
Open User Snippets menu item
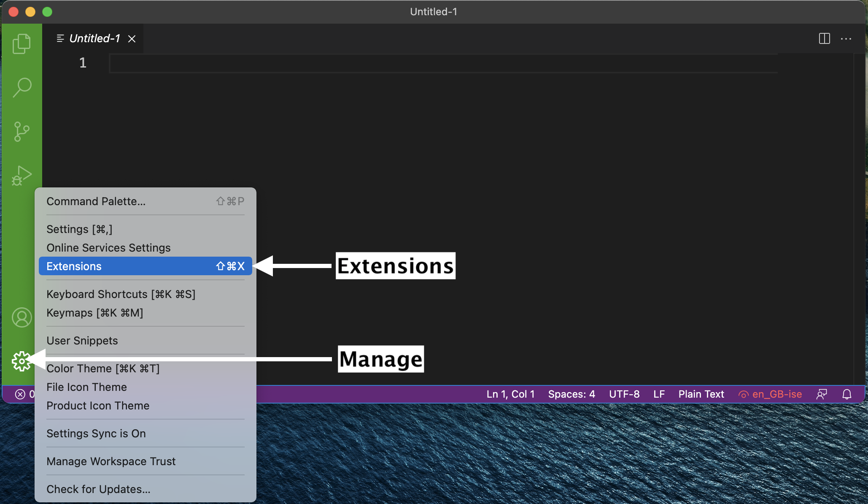point(146,341)
